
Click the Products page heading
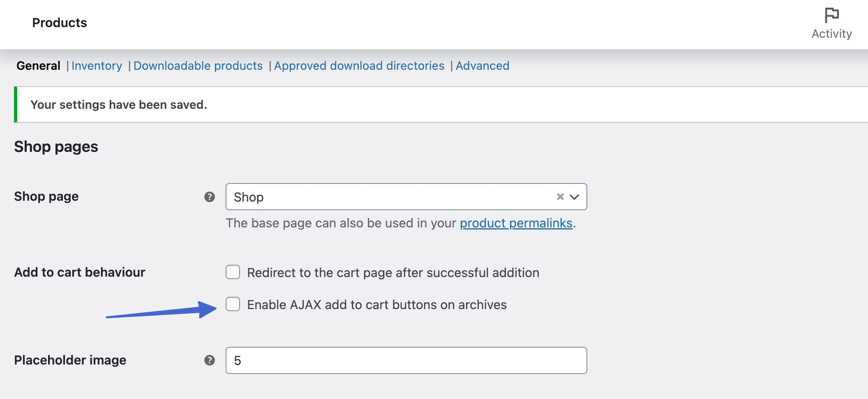[x=60, y=23]
